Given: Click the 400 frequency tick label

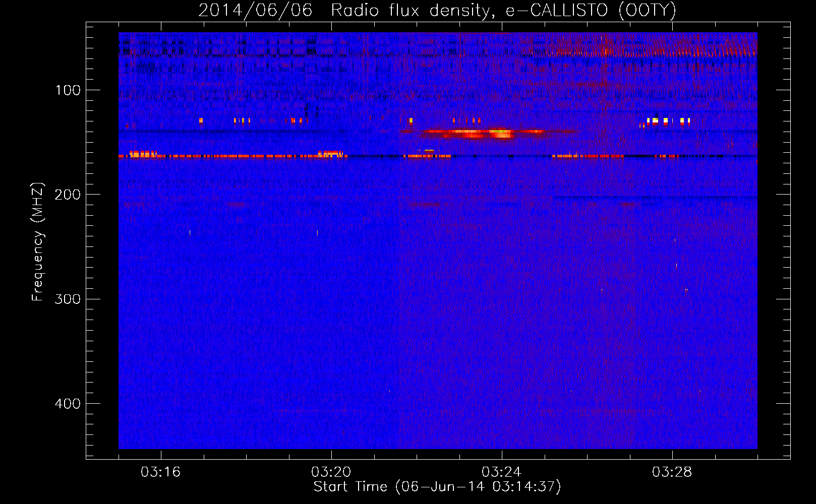Looking at the screenshot, I should pyautogui.click(x=68, y=404).
